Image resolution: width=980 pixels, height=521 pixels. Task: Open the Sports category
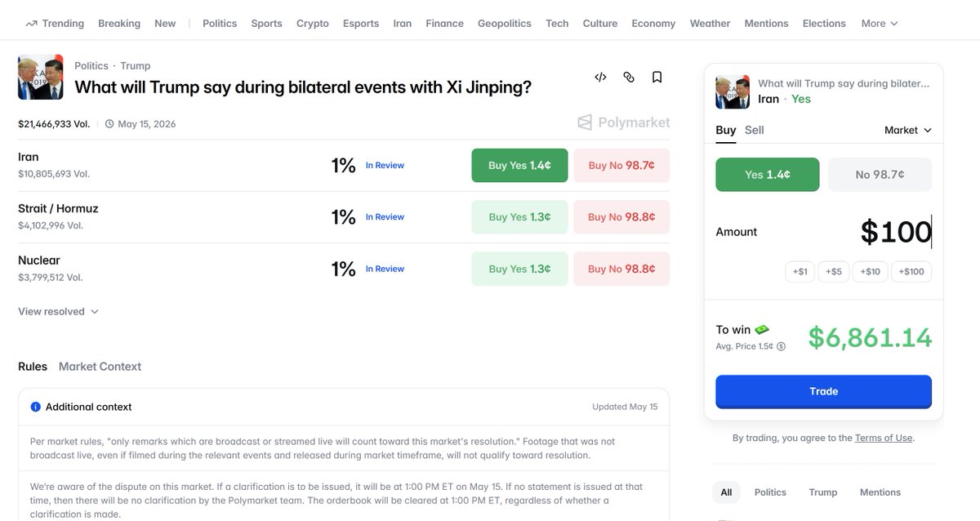[266, 24]
